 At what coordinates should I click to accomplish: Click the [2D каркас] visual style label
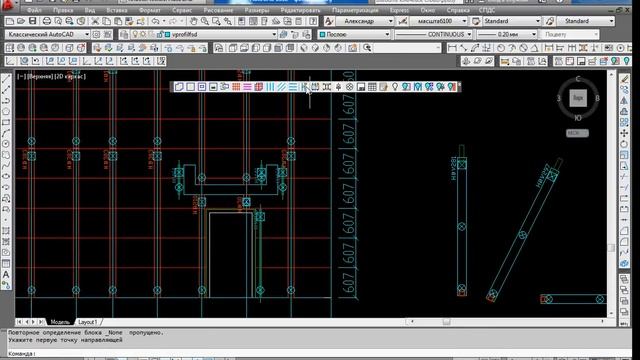coord(70,76)
